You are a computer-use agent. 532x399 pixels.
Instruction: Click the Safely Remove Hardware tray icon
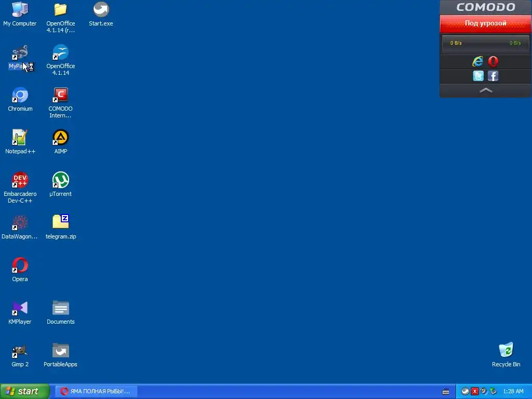click(494, 391)
